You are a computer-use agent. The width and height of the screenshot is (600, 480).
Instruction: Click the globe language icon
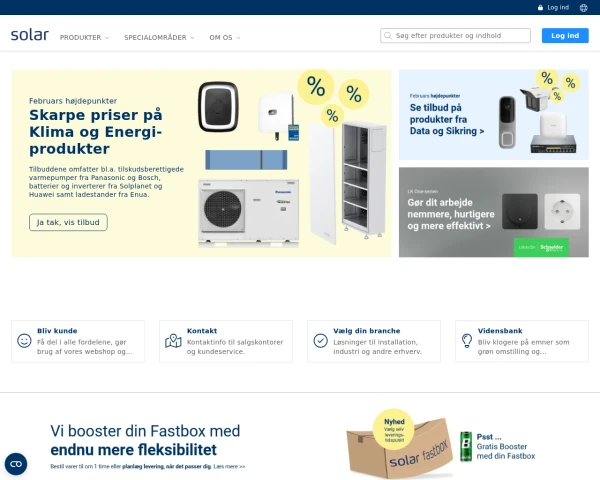click(x=583, y=8)
